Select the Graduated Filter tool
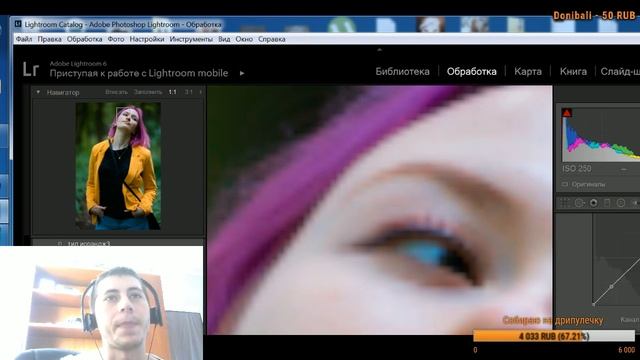 pyautogui.click(x=607, y=203)
